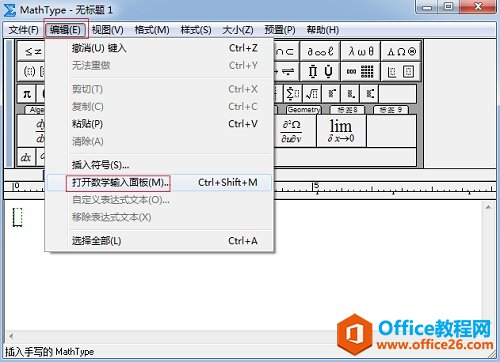Open the 大小(Z) menu

(x=238, y=30)
